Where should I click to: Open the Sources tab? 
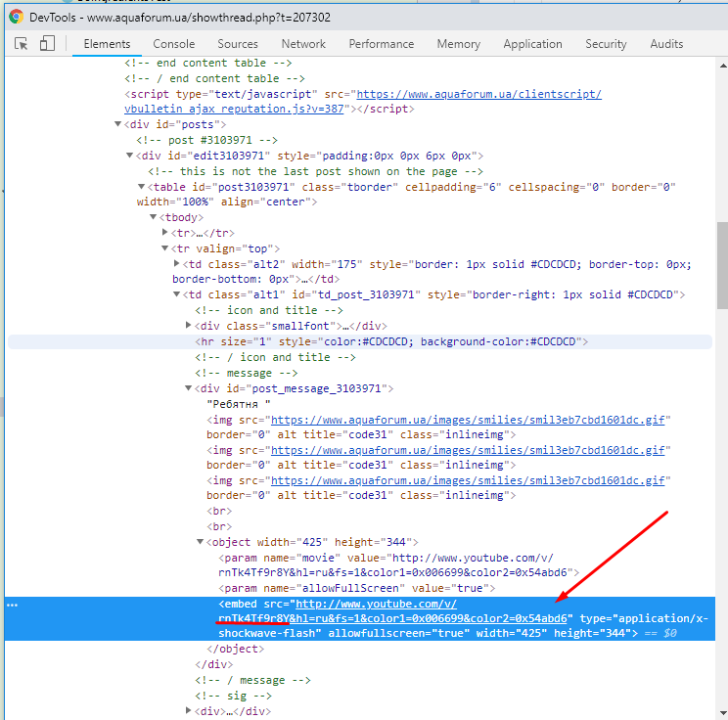[x=238, y=44]
